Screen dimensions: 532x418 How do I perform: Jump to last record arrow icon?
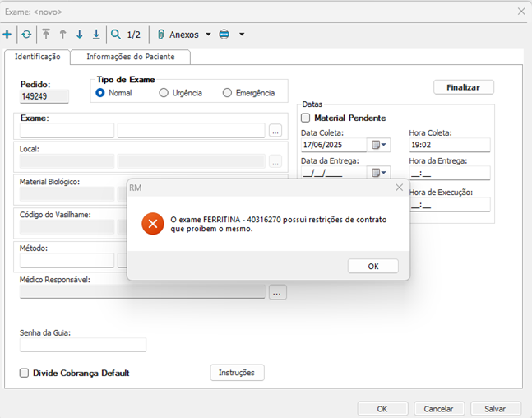96,35
